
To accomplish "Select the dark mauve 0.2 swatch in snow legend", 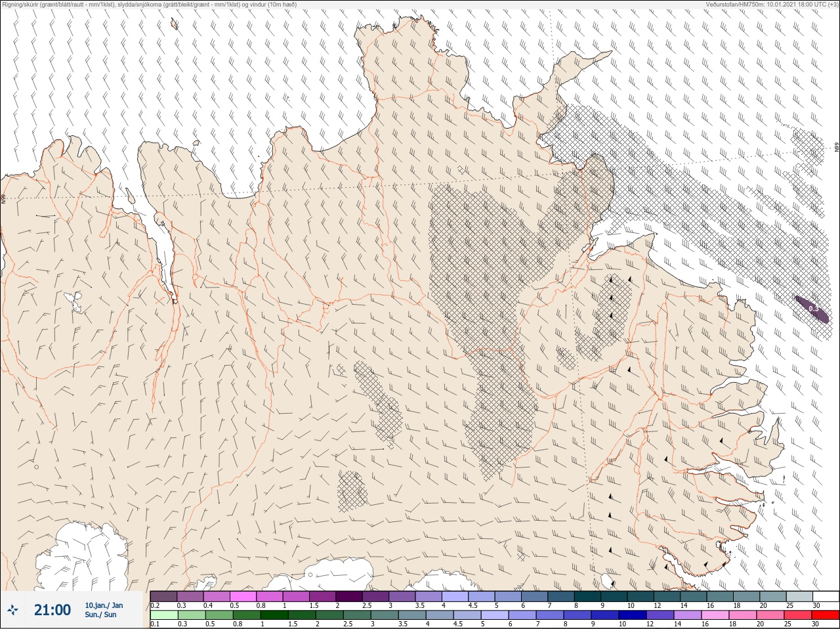I will pos(163,596).
